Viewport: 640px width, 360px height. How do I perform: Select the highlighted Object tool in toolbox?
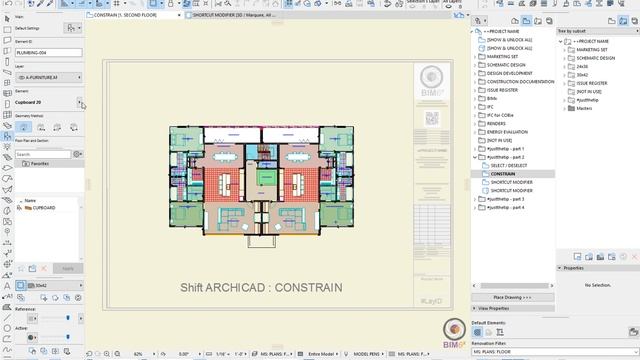pyautogui.click(x=7, y=136)
